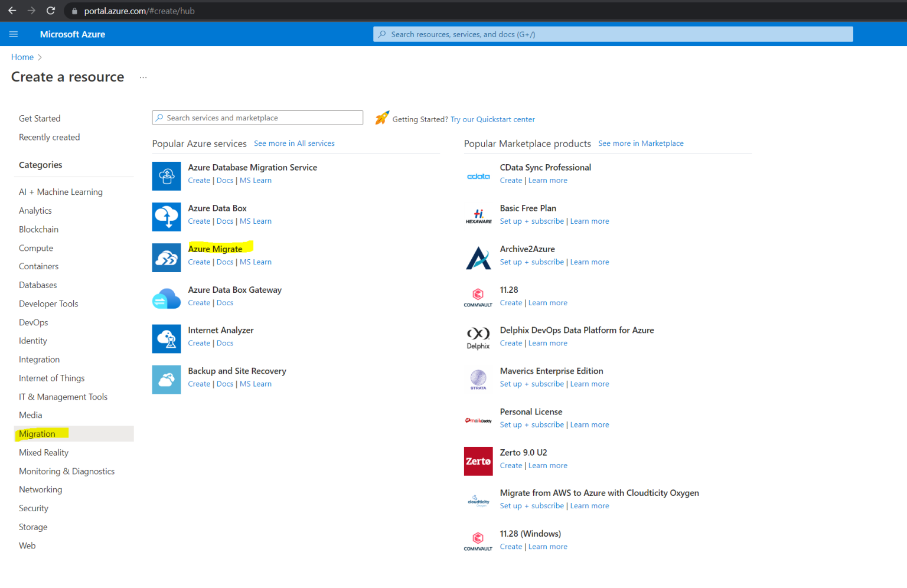
Task: Click Create under Azure Migrate
Action: point(198,262)
